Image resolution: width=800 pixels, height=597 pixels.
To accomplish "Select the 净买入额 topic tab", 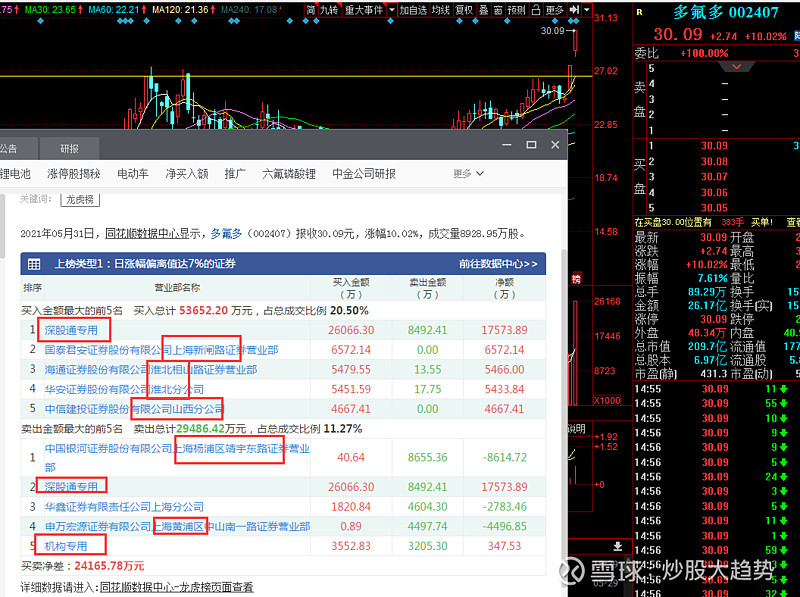I will tap(187, 174).
